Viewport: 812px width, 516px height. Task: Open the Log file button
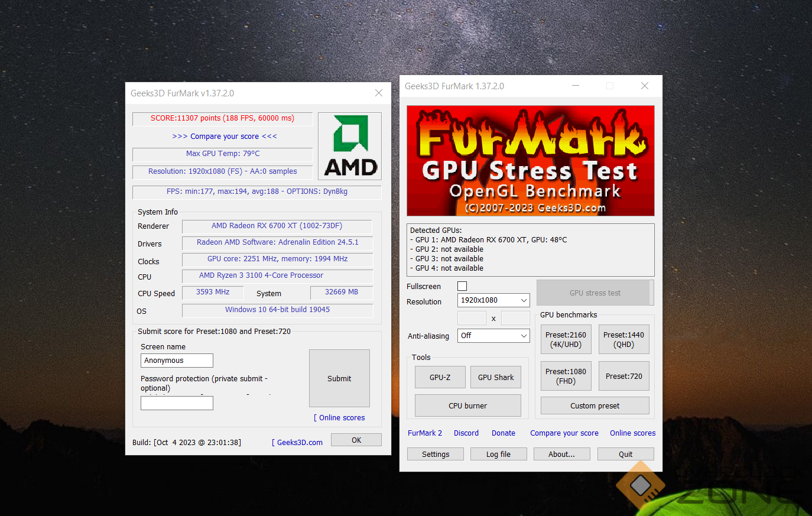pos(498,454)
